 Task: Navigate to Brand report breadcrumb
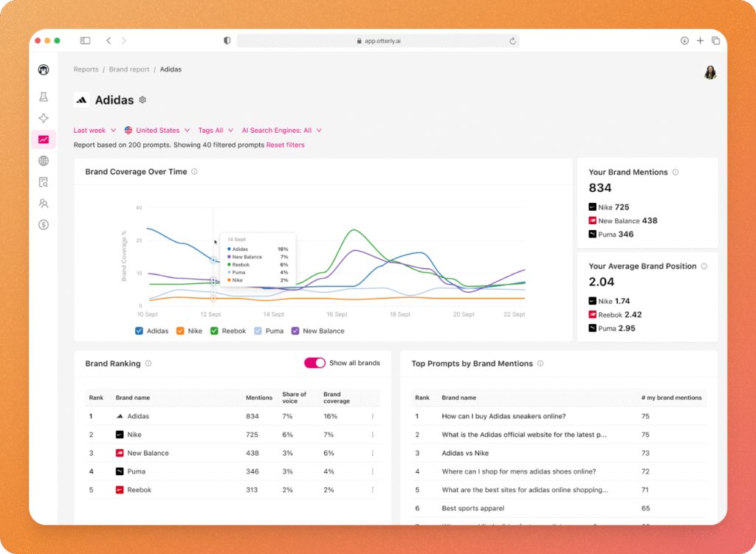pos(129,69)
